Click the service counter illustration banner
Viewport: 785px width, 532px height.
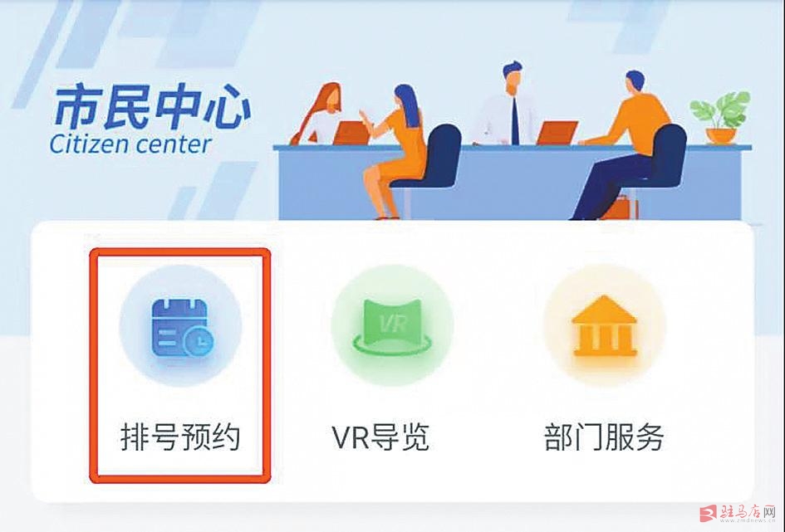(512, 141)
